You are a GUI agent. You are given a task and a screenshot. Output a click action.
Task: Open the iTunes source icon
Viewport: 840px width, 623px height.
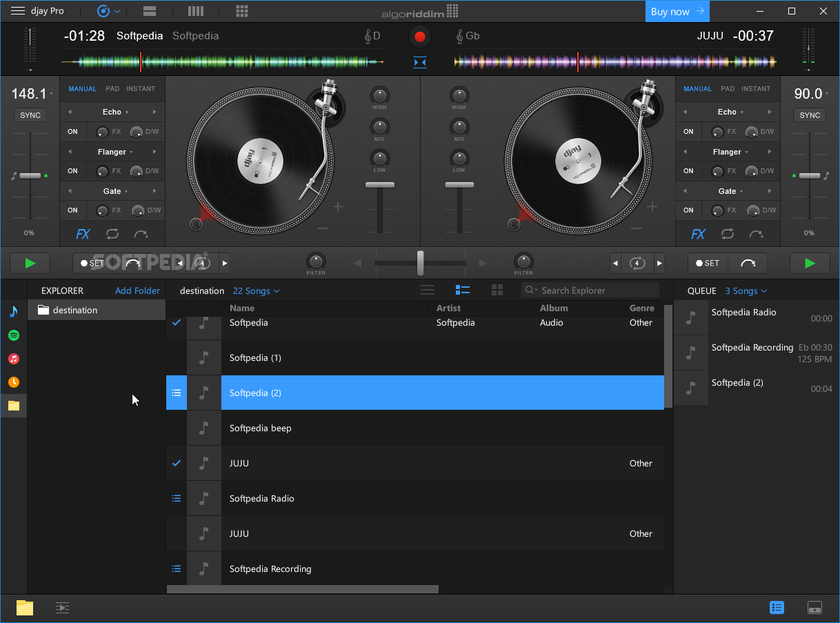(14, 358)
